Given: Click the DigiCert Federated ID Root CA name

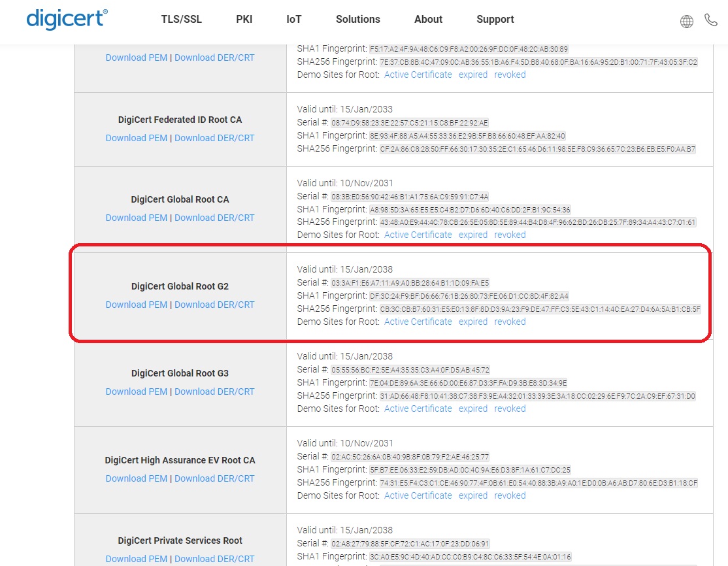Looking at the screenshot, I should click(x=180, y=120).
